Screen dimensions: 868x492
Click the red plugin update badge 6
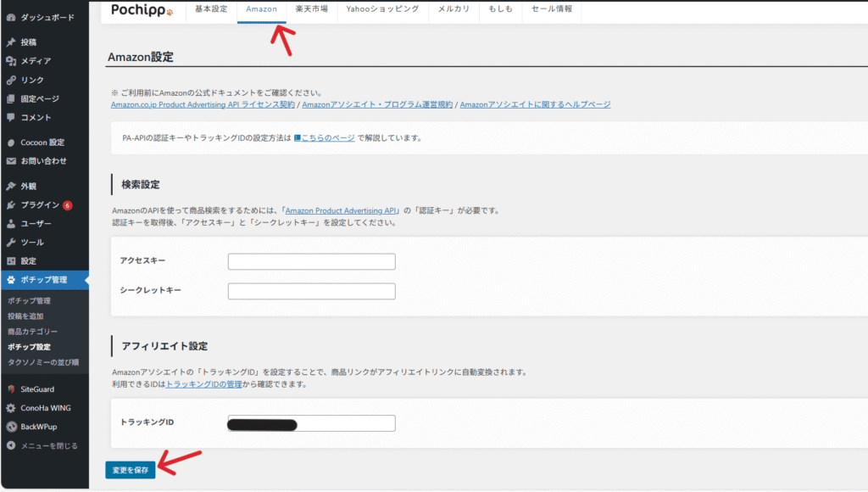coord(68,205)
